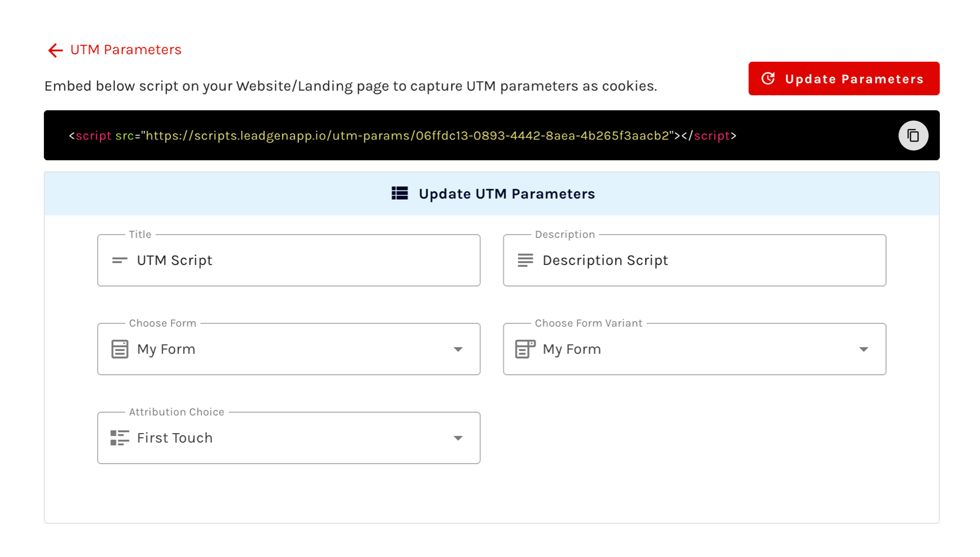980x557 pixels.
Task: Click the Update Parameters button
Action: [x=843, y=79]
